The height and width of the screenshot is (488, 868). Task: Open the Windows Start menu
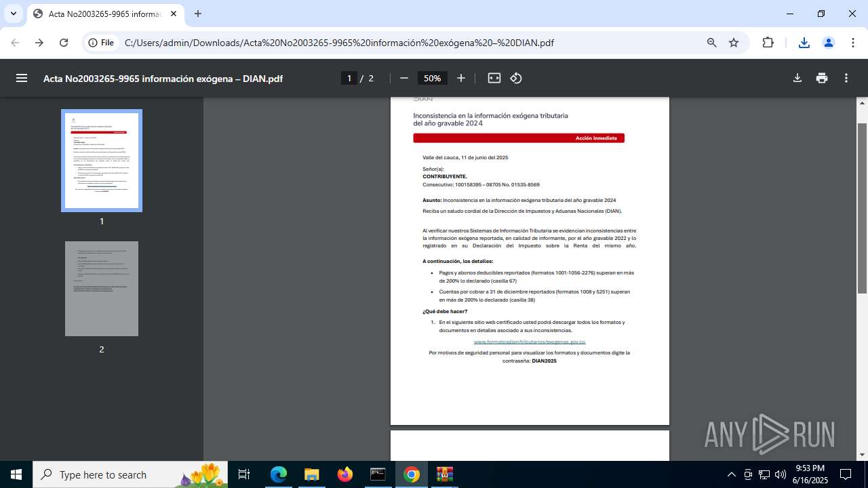16,474
